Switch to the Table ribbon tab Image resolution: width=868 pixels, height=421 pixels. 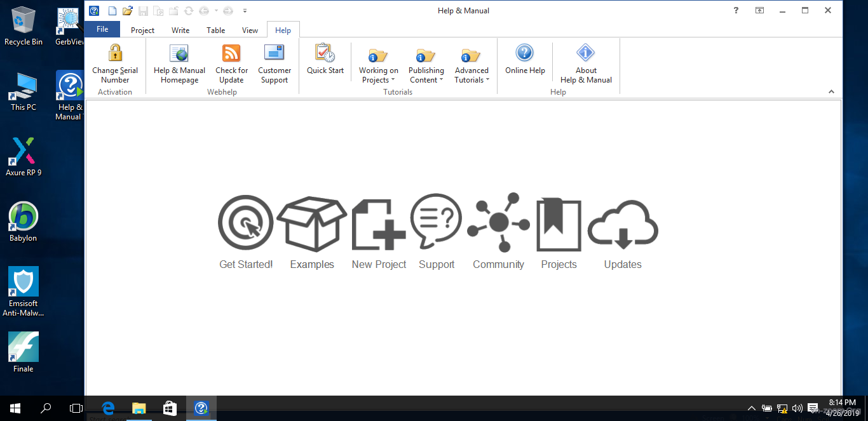coord(216,30)
